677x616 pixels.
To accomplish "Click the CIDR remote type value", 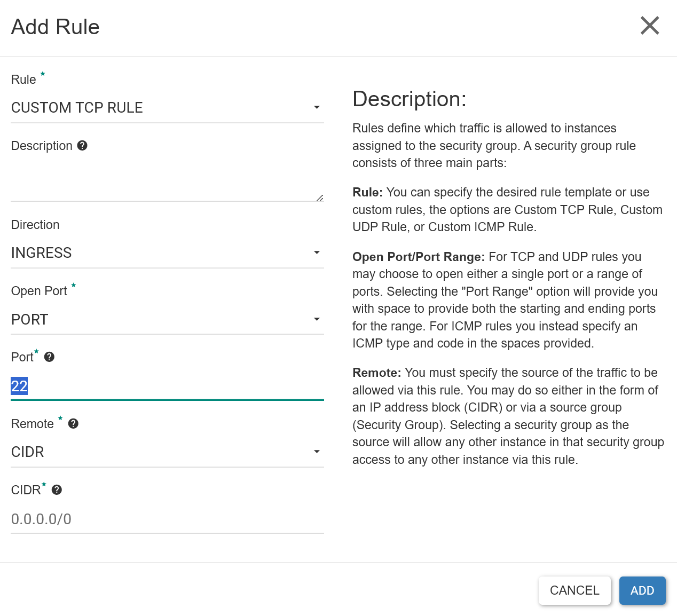I will pos(28,452).
